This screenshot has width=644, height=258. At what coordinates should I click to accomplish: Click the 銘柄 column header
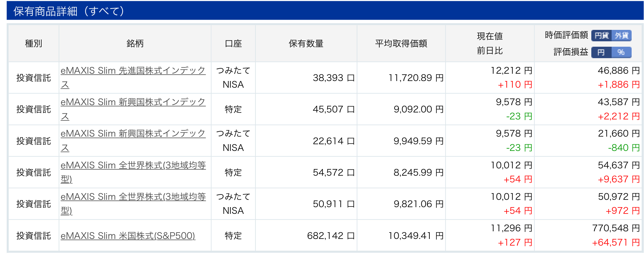pos(135,44)
